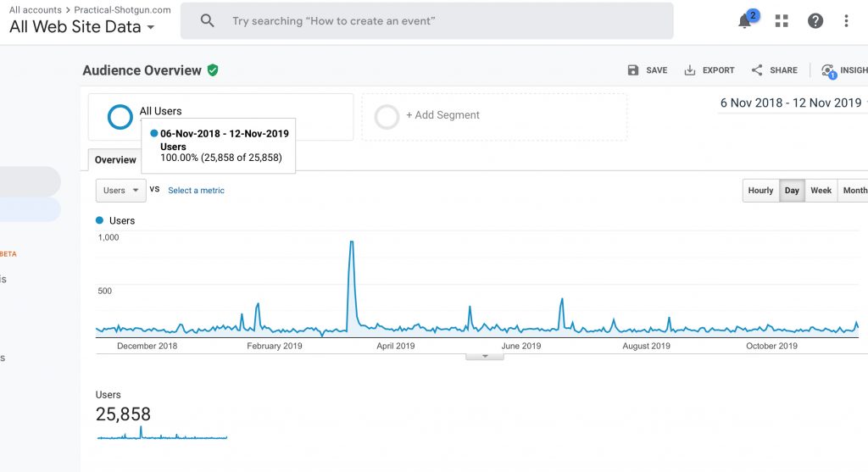Open the Insights panel icon
The width and height of the screenshot is (868, 472).
pyautogui.click(x=828, y=71)
